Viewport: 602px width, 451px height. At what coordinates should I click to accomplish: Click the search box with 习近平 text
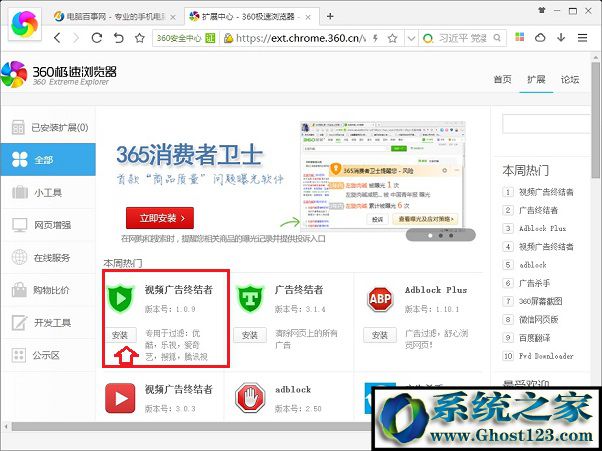tap(463, 38)
